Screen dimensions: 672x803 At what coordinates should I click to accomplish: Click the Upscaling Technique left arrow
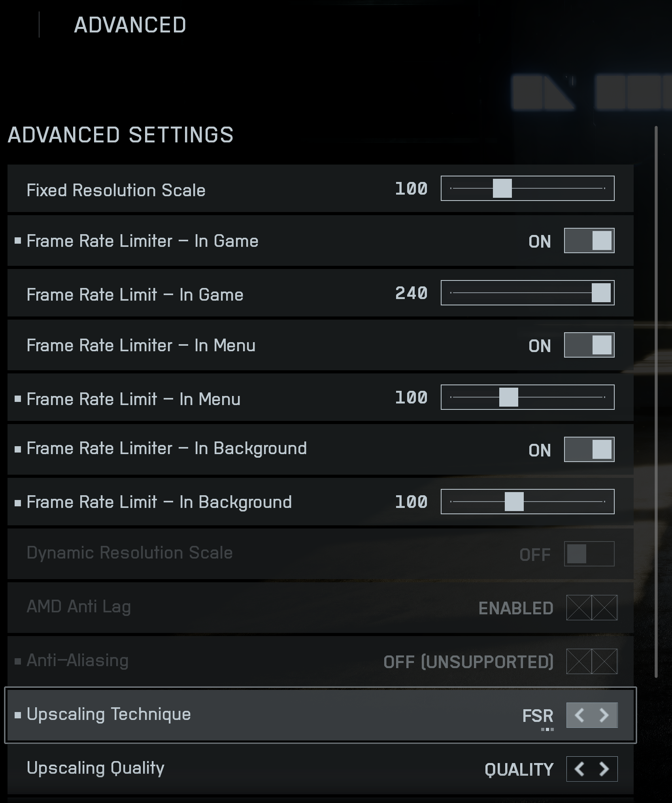[580, 715]
